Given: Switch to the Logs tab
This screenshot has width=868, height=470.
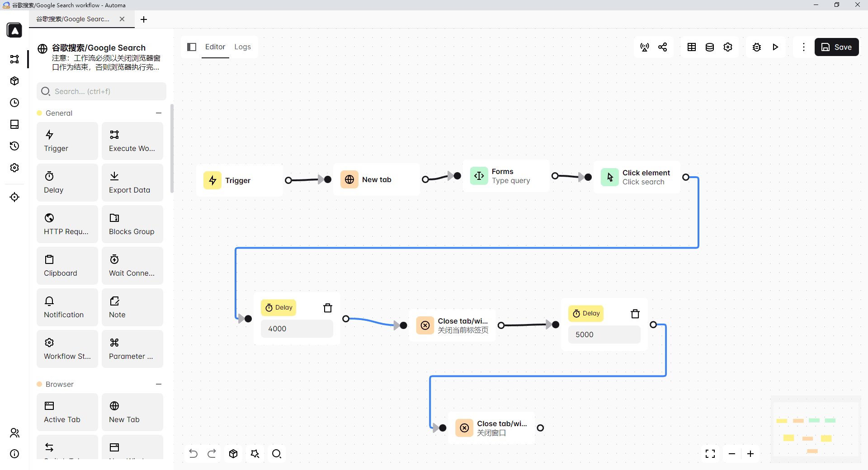Looking at the screenshot, I should tap(242, 47).
